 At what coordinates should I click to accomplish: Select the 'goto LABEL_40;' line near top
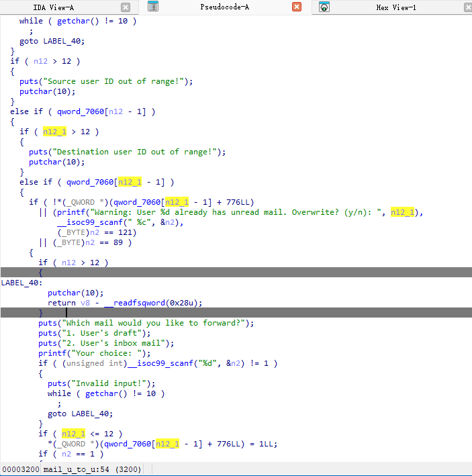52,41
